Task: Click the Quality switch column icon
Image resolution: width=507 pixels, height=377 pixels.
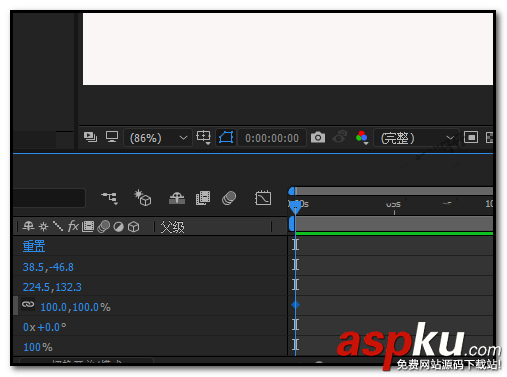Action: click(58, 226)
